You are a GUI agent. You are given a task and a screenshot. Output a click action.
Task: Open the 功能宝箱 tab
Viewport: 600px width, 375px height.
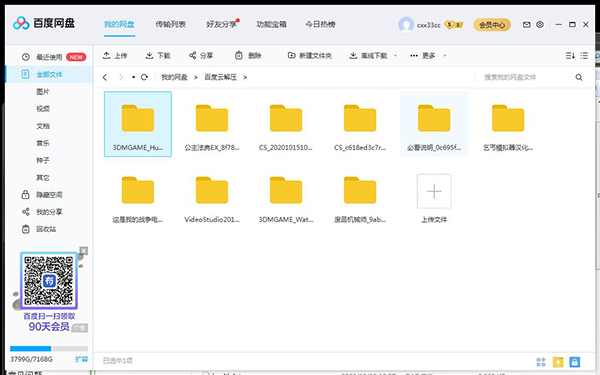click(x=271, y=24)
